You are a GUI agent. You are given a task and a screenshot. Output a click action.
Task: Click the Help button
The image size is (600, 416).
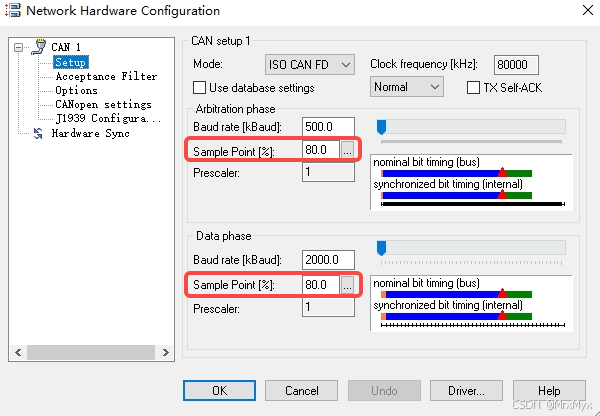[x=549, y=390]
